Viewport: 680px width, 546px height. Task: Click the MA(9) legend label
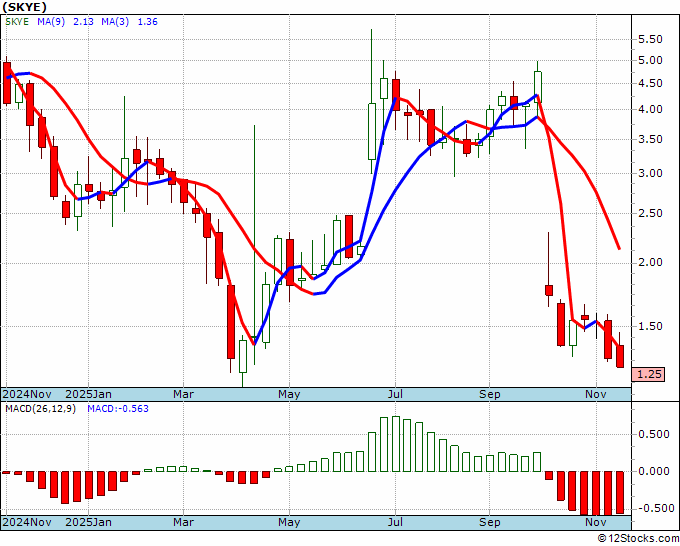point(51,22)
